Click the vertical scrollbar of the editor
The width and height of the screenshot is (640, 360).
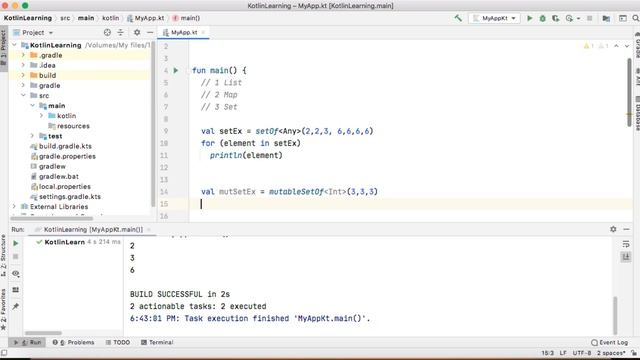point(629,92)
